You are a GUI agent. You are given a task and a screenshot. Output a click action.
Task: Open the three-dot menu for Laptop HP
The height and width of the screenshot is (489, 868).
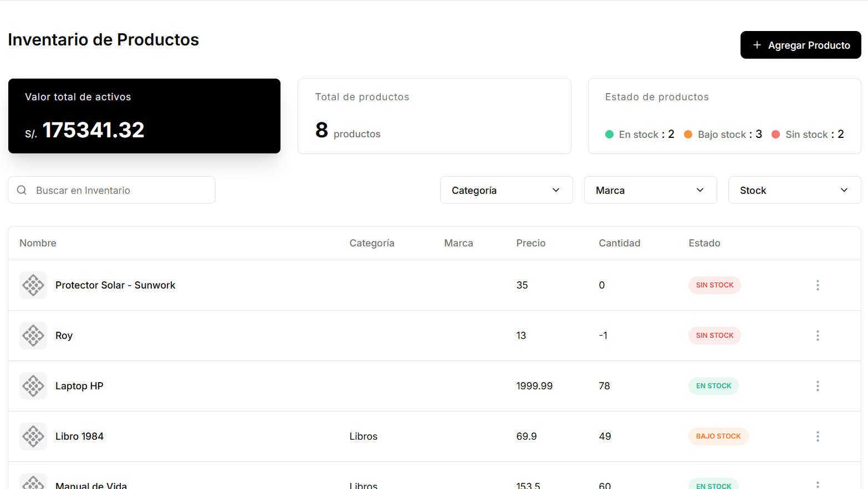(x=818, y=386)
